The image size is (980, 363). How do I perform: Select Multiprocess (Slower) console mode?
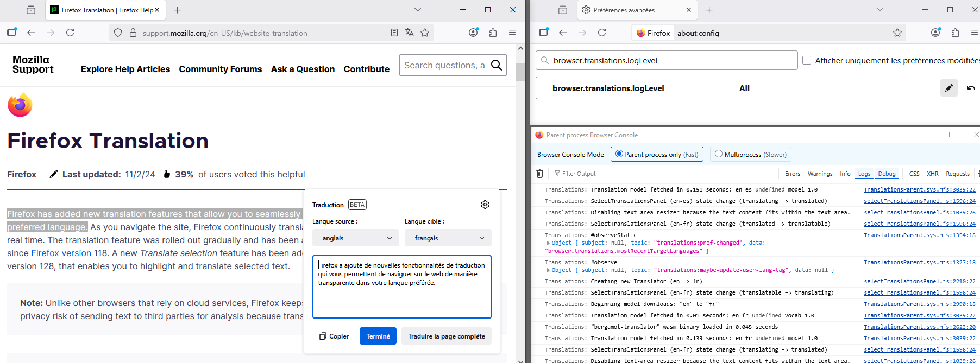point(719,154)
